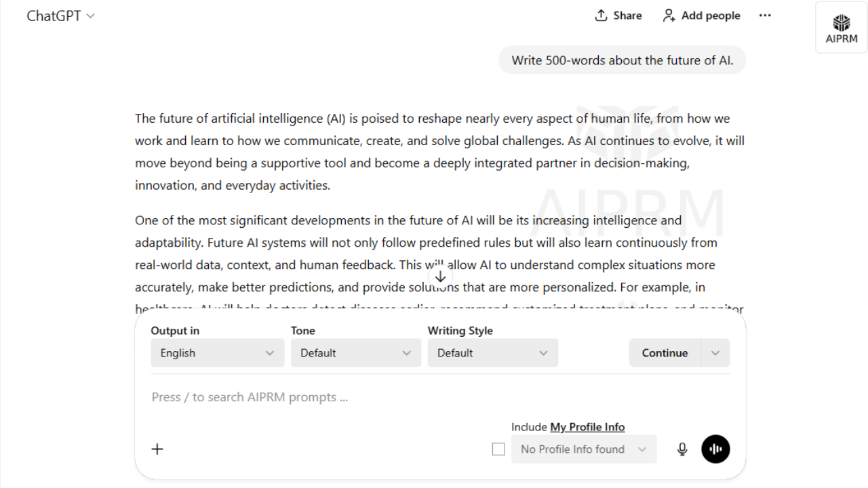Open the three-dots more options menu
This screenshot has height=488, width=868.
coord(765,16)
